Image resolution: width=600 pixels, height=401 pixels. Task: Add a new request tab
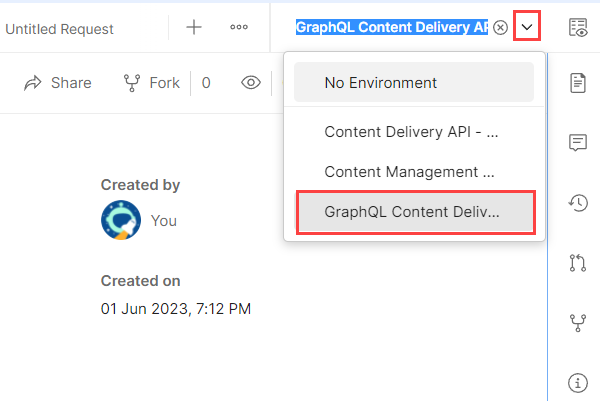[x=194, y=27]
